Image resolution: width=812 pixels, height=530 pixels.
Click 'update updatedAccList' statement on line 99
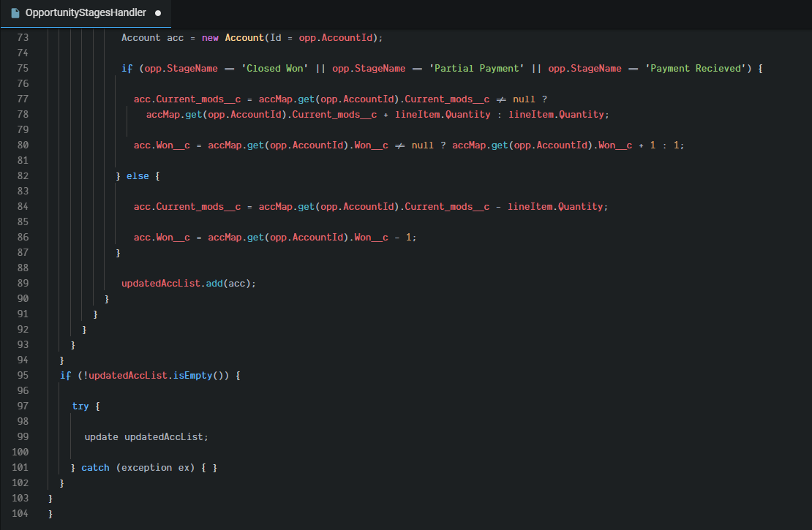[146, 436]
